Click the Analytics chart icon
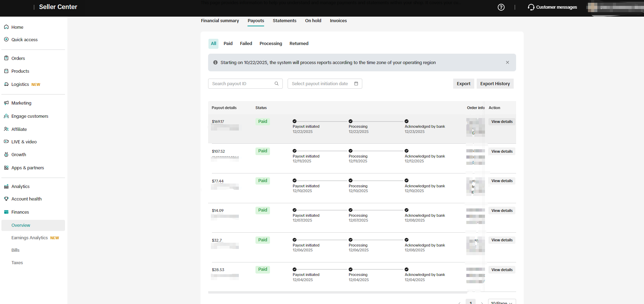644x304 pixels. pyautogui.click(x=6, y=186)
